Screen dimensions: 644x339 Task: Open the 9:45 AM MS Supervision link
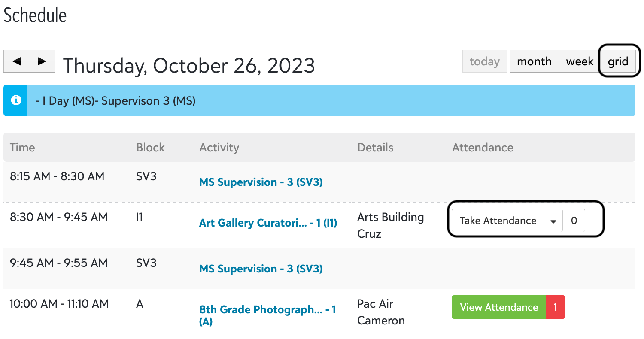261,269
